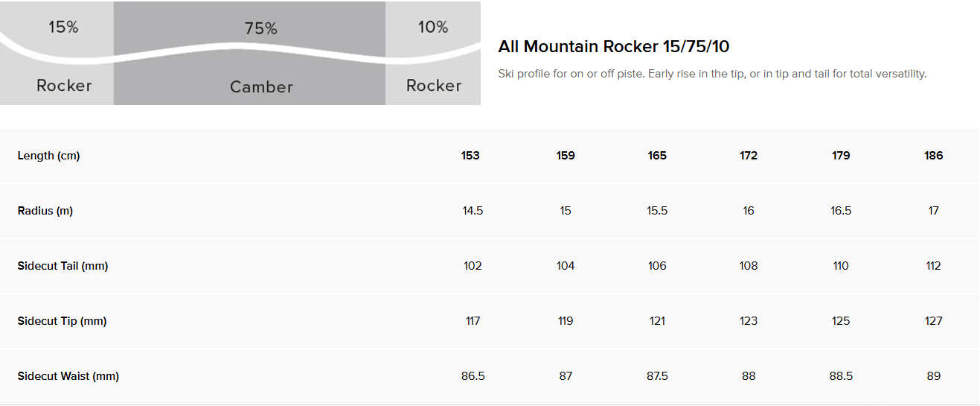This screenshot has width=980, height=406.
Task: Choose the 153 length column header
Action: point(470,156)
